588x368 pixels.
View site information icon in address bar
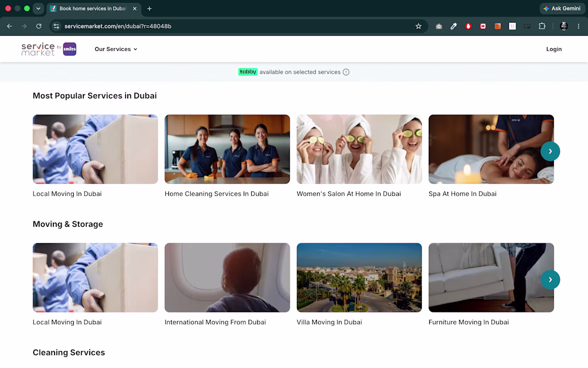pyautogui.click(x=56, y=26)
